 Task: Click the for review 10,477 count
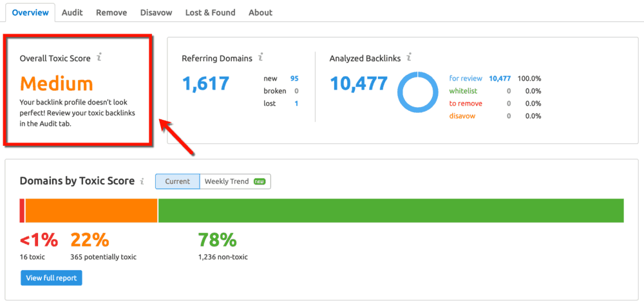[x=500, y=79]
